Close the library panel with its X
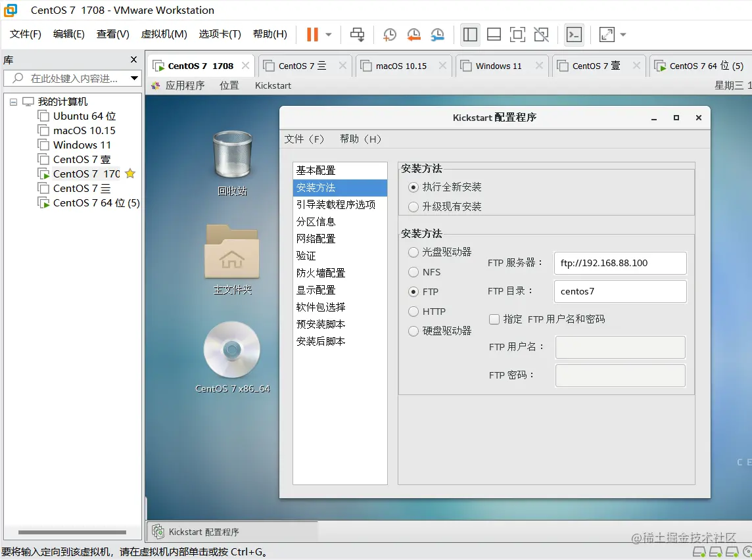This screenshot has width=752, height=560. click(134, 59)
